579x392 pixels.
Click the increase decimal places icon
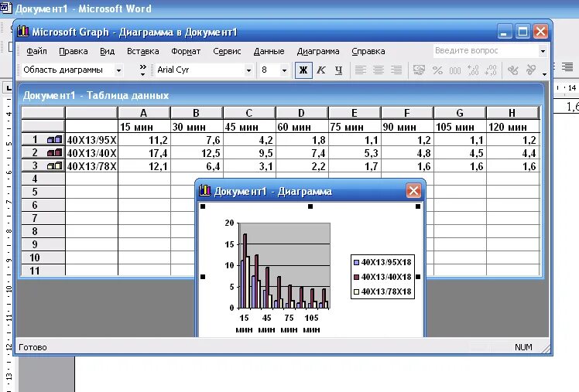pyautogui.click(x=473, y=70)
